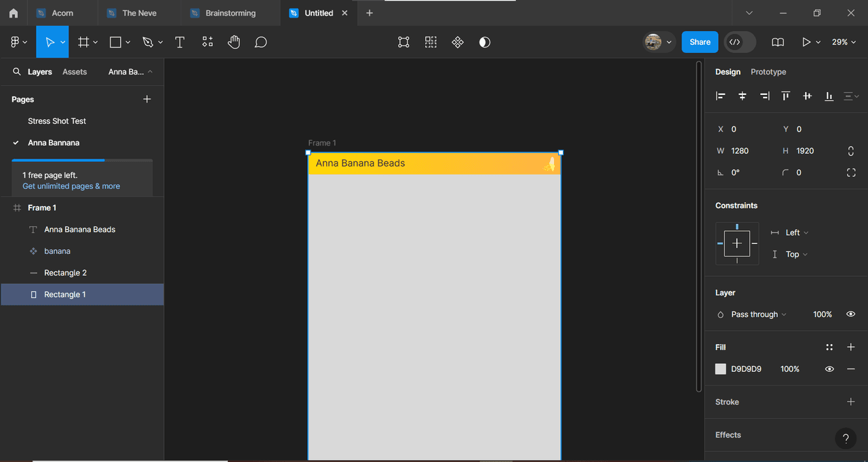Viewport: 868px width, 462px height.
Task: Select the Text tool in toolbar
Action: [180, 42]
